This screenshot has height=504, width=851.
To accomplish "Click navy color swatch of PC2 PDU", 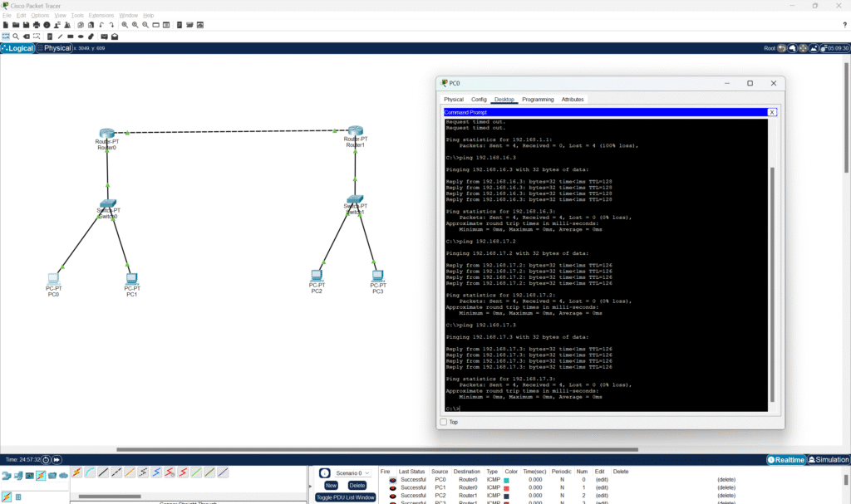I will [x=506, y=496].
